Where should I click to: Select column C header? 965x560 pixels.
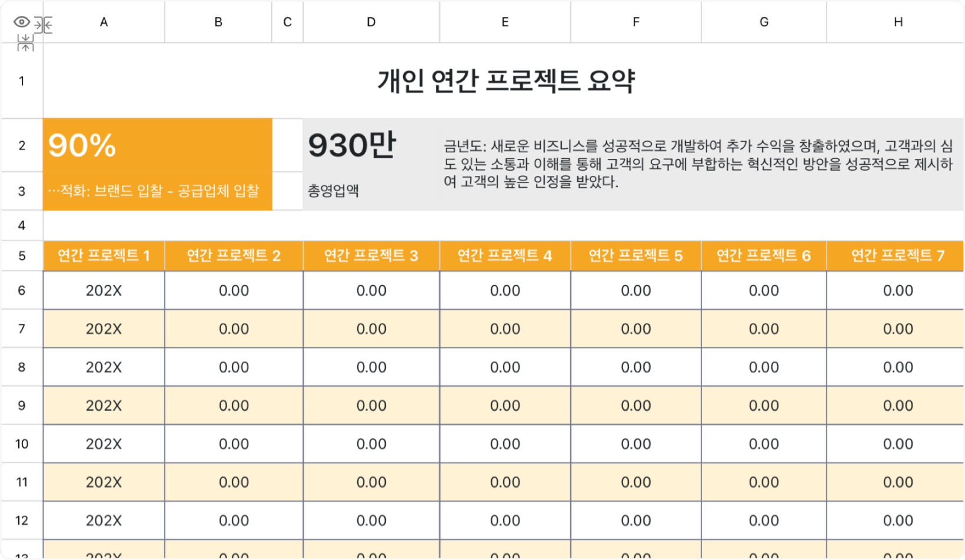(x=287, y=22)
